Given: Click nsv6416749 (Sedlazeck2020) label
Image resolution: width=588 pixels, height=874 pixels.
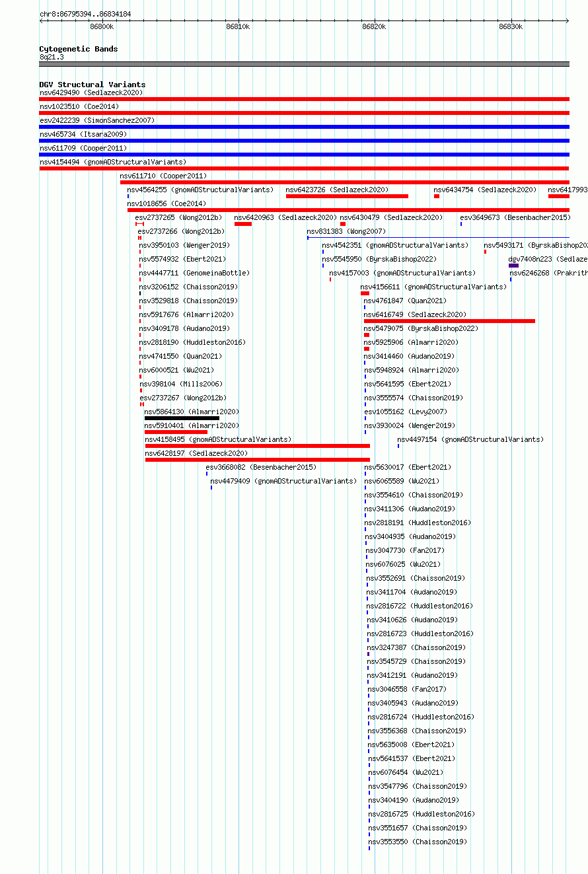Looking at the screenshot, I should click(x=415, y=315).
